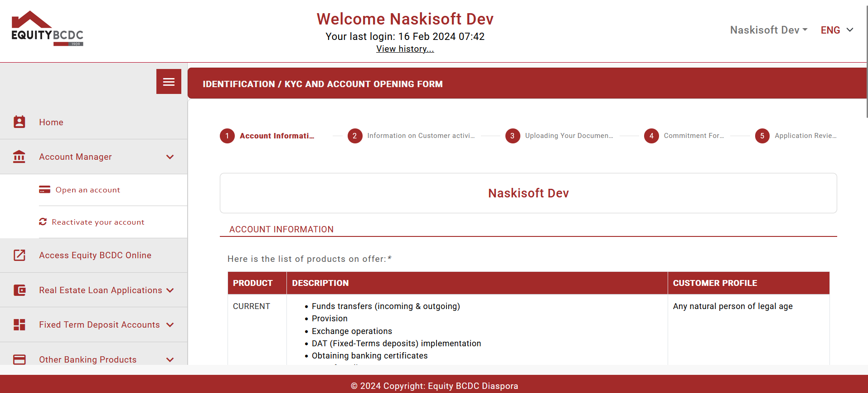This screenshot has width=868, height=393.
Task: Click the copyright footer text
Action: (x=434, y=386)
